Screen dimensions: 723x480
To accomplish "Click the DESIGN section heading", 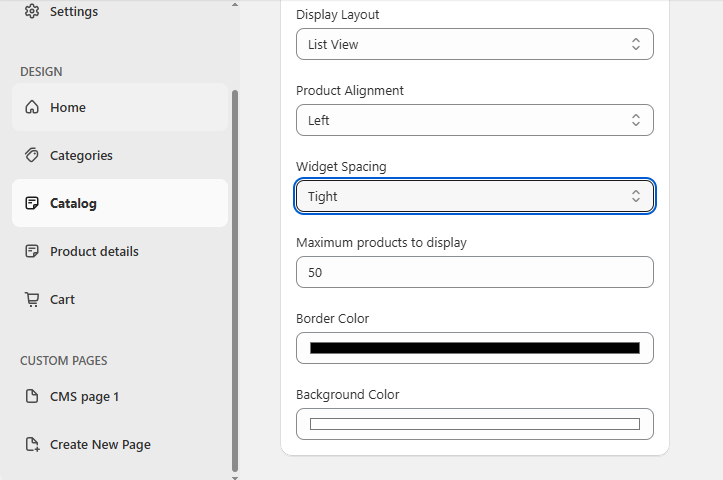I will coord(41,71).
